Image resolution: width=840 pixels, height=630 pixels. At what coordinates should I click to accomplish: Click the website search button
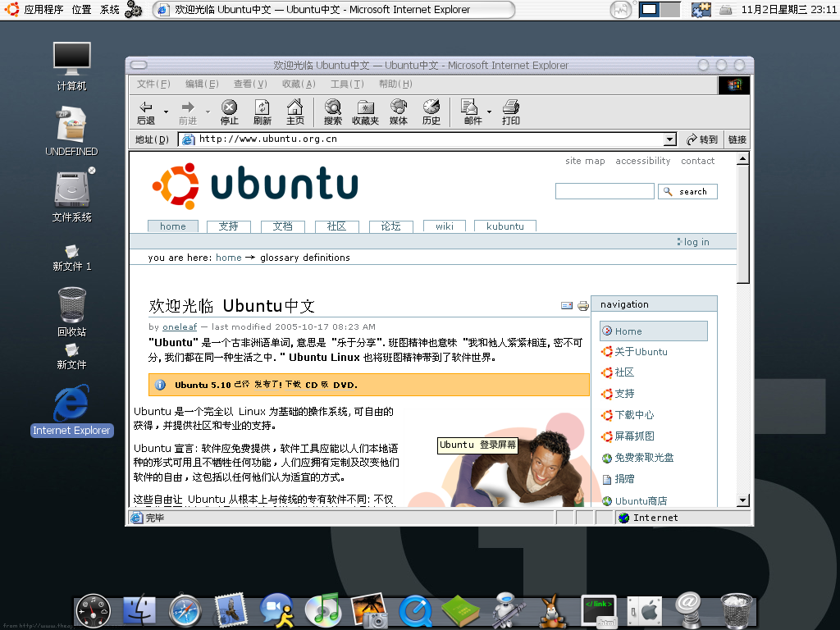687,191
